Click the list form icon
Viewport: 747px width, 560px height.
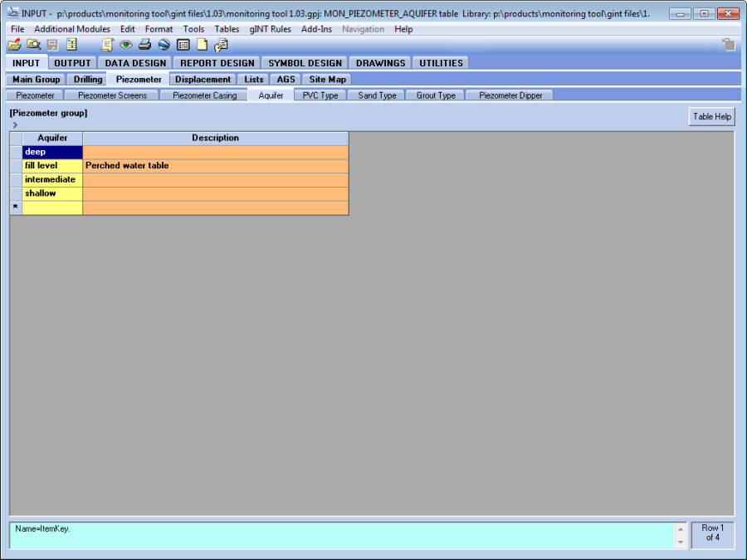183,45
